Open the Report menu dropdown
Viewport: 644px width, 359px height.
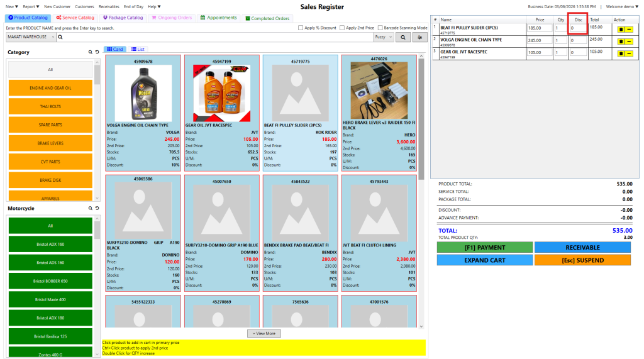(30, 6)
